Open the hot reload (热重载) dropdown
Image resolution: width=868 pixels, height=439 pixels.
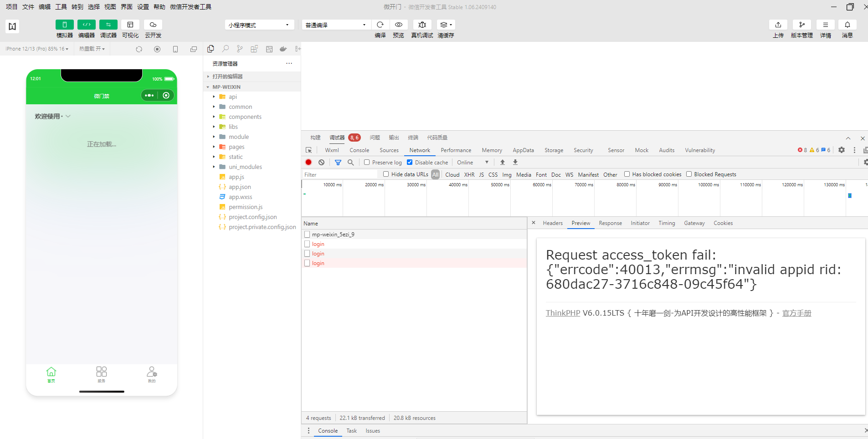pyautogui.click(x=92, y=49)
